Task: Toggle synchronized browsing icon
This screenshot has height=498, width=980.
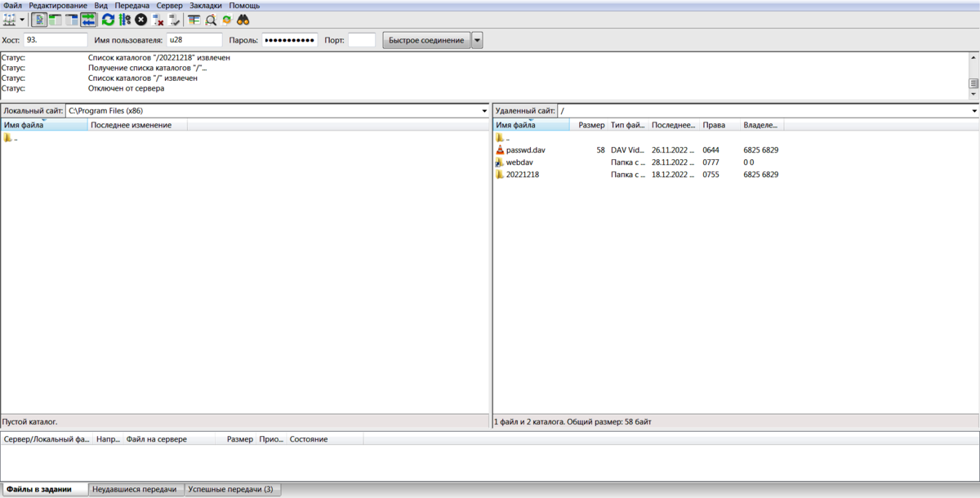Action: point(227,20)
